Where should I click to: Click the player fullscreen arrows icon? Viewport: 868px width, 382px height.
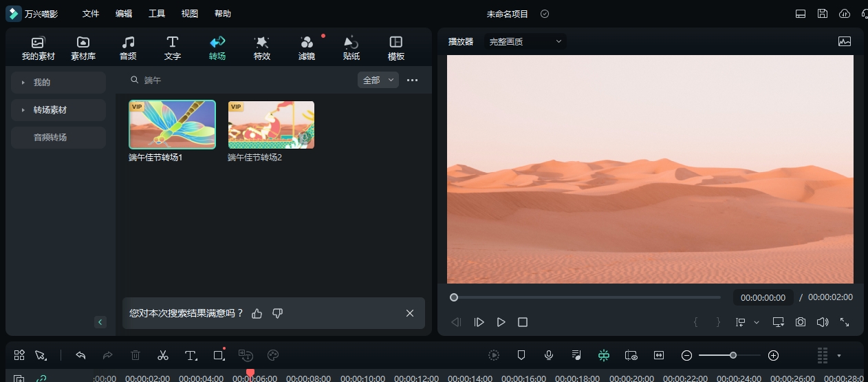(845, 322)
